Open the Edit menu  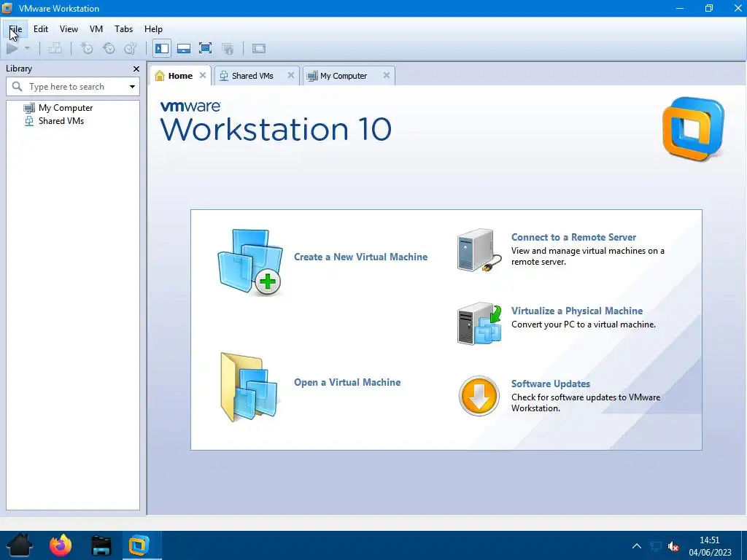pyautogui.click(x=41, y=29)
